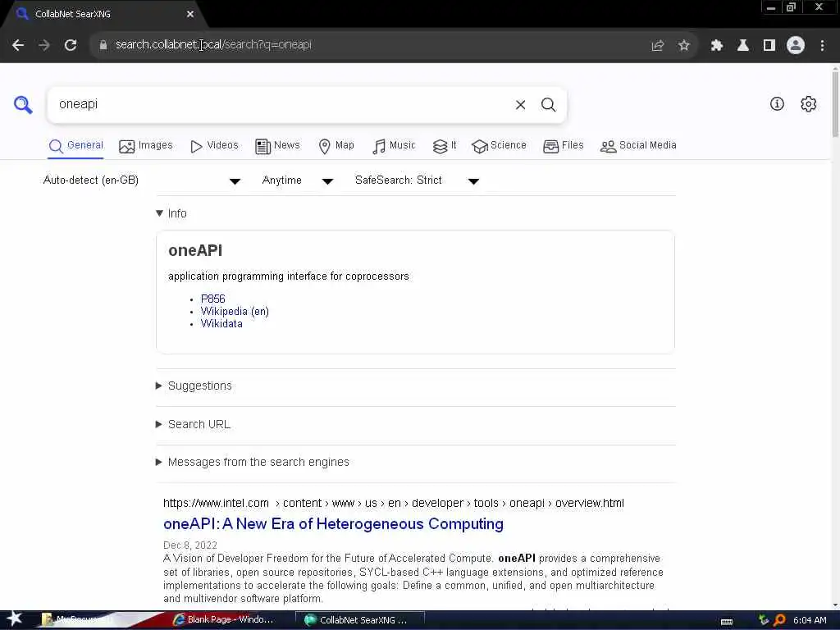Switch to the General tab
Image resolution: width=840 pixels, height=630 pixels.
tap(76, 146)
